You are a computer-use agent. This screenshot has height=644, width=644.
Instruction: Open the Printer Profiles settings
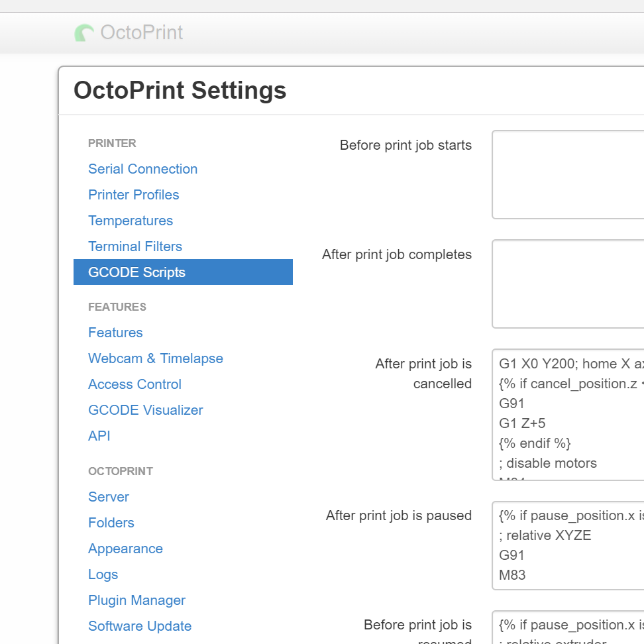[133, 195]
